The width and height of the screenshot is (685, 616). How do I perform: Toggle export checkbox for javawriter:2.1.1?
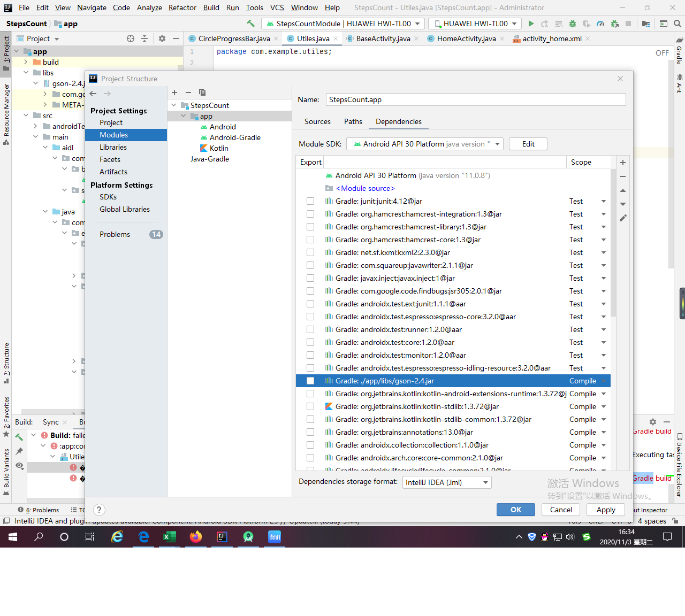(x=310, y=265)
